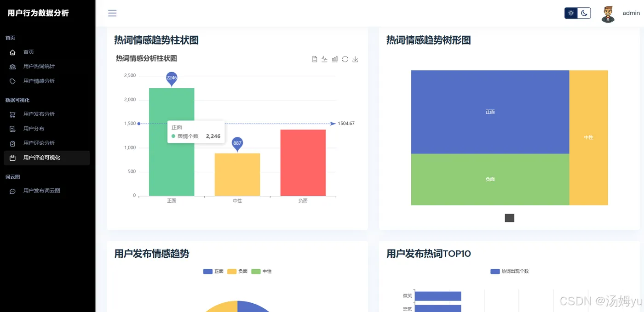Click the yellow 中性 bar
Image resolution: width=644 pixels, height=312 pixels.
pyautogui.click(x=237, y=175)
